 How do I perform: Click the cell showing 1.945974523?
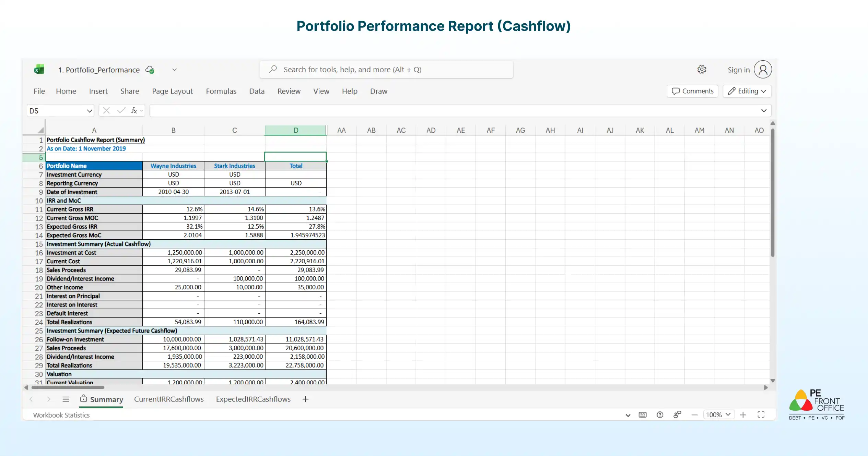pyautogui.click(x=296, y=235)
